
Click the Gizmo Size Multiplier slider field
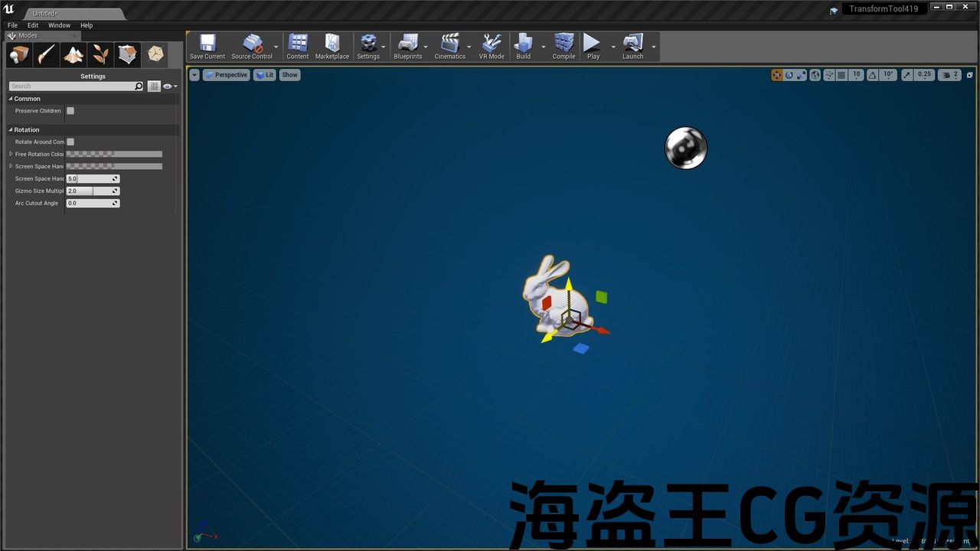coord(92,191)
